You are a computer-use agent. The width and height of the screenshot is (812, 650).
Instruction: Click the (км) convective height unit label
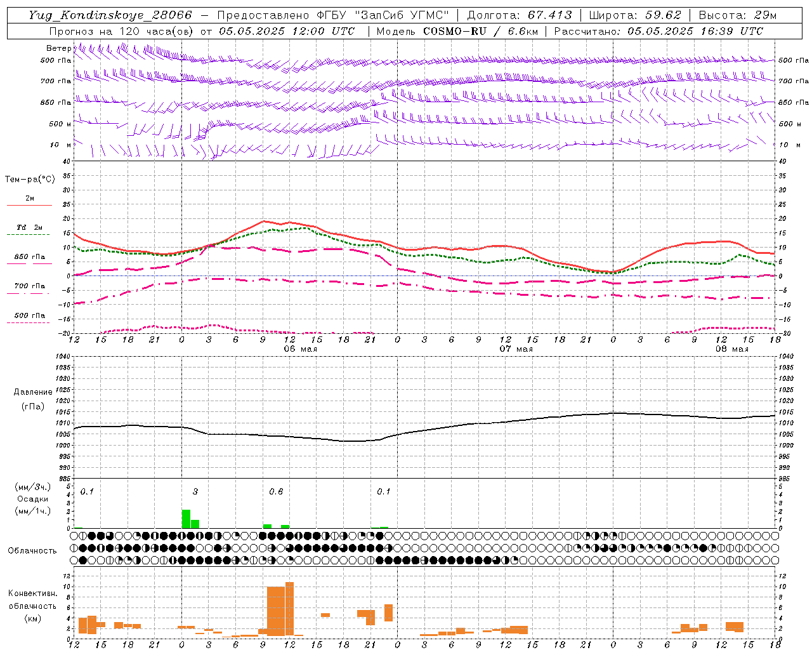tap(32, 618)
